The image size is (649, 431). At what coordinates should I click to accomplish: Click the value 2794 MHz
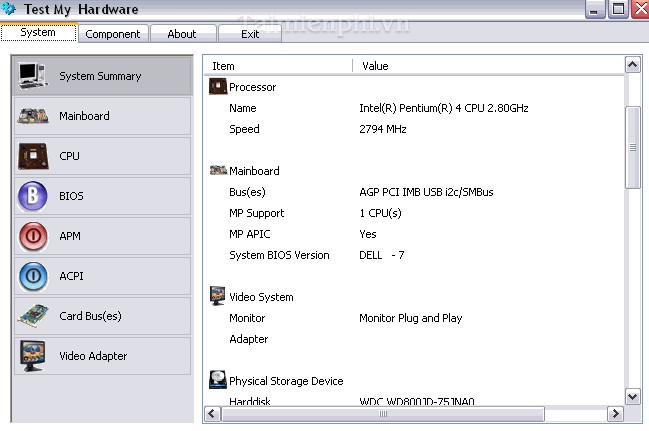click(x=382, y=129)
